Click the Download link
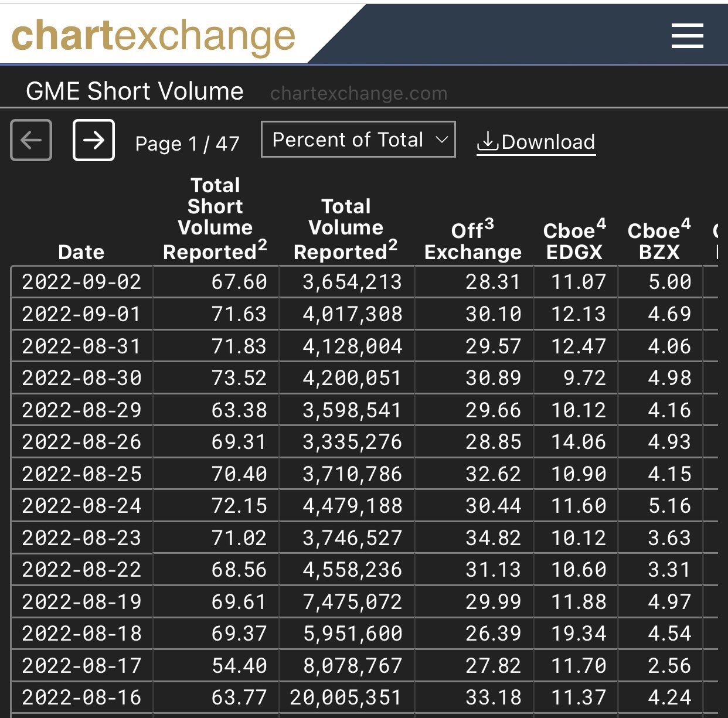The width and height of the screenshot is (728, 718). 542,142
